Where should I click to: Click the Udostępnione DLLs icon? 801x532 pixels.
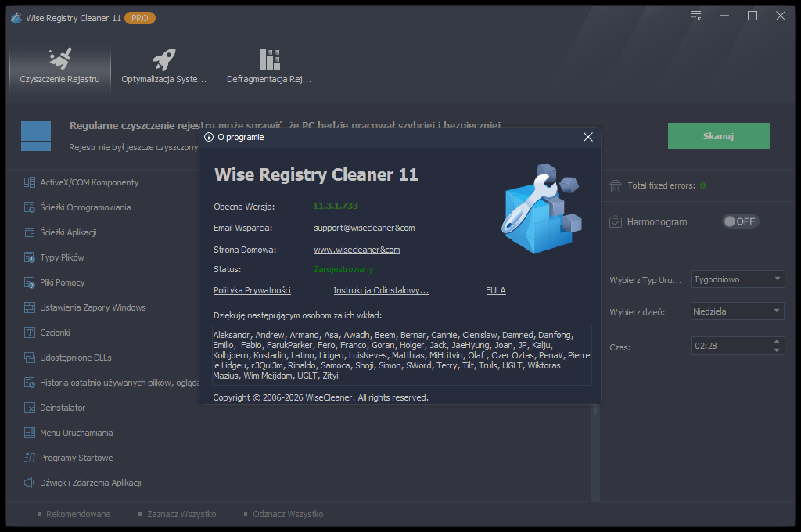click(30, 358)
